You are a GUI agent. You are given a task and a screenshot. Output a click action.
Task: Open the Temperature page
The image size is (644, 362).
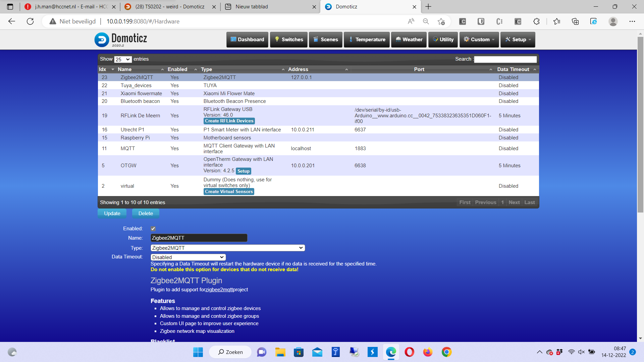[x=367, y=40]
